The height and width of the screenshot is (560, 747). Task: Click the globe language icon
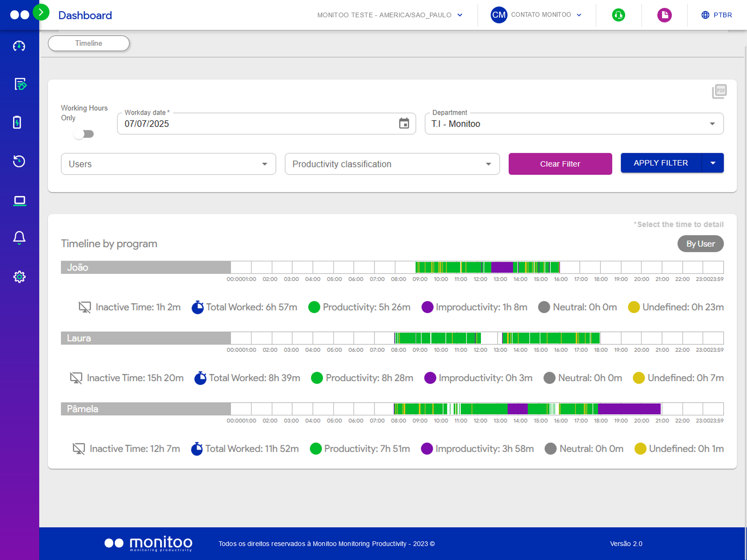point(705,15)
